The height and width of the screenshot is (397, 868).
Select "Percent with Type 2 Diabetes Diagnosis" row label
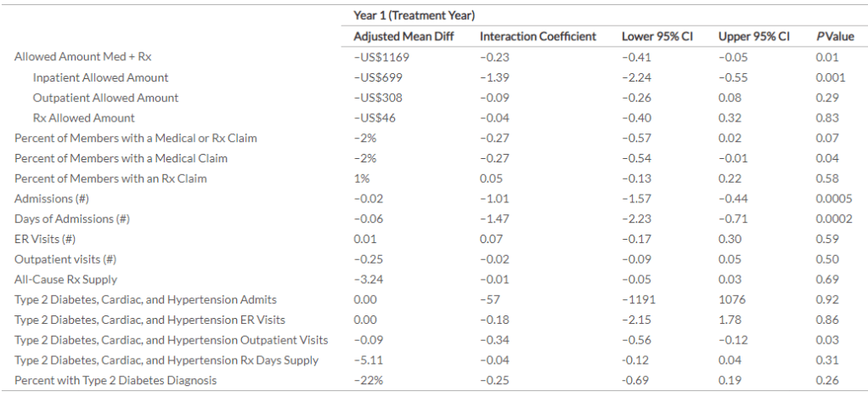pos(115,380)
